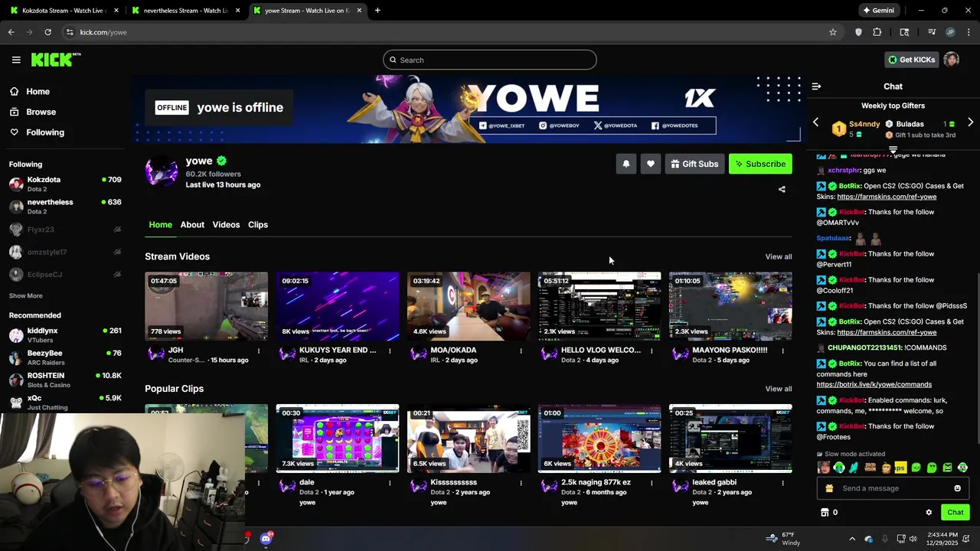This screenshot has height=551, width=980.
Task: Open a new browser tab
Action: [377, 11]
